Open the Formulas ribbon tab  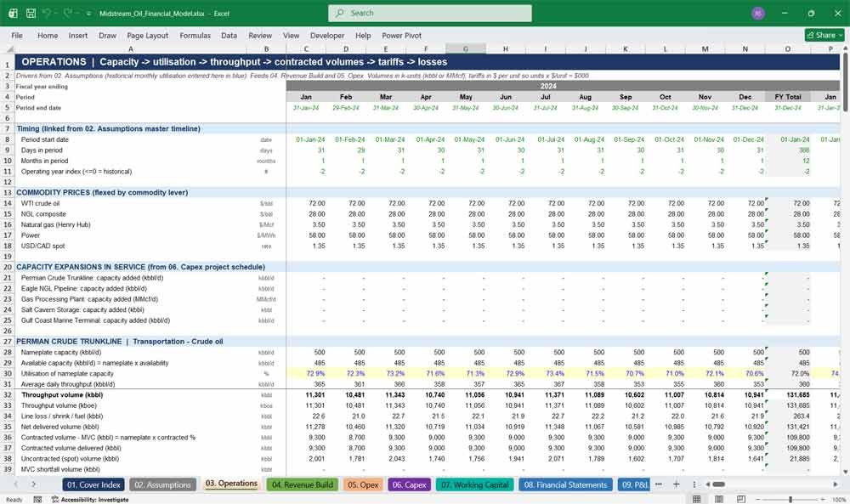(195, 35)
